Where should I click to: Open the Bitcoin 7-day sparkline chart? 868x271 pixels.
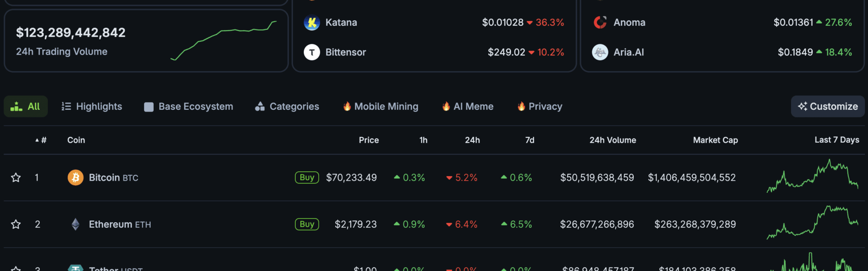tap(812, 177)
